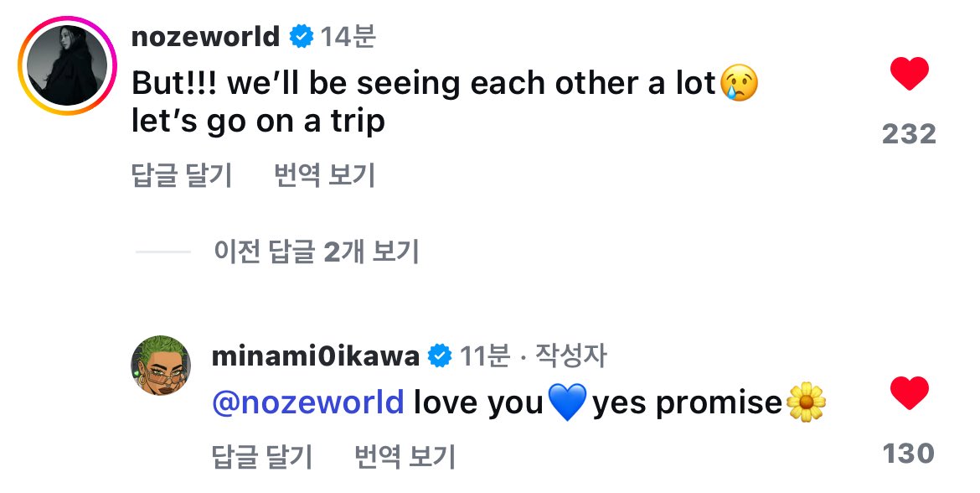Expand previous replies via 이전 답글 2개 보기
The width and height of the screenshot is (980, 493).
pos(317,252)
